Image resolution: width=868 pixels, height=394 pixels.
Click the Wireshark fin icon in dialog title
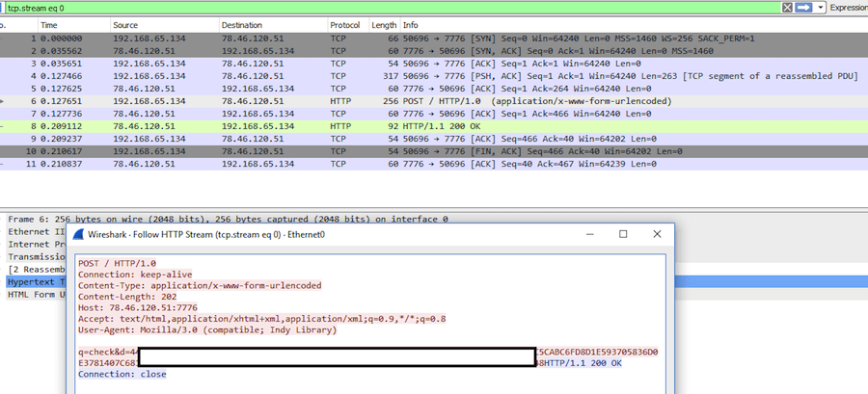pos(79,234)
